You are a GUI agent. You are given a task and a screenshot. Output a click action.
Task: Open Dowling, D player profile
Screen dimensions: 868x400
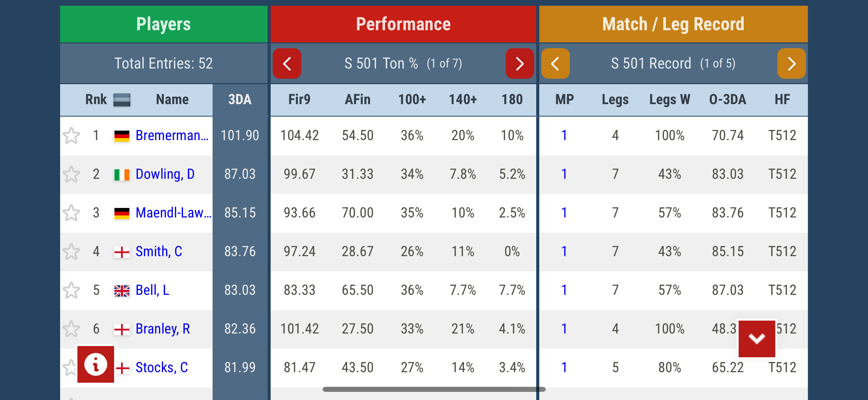coord(165,174)
